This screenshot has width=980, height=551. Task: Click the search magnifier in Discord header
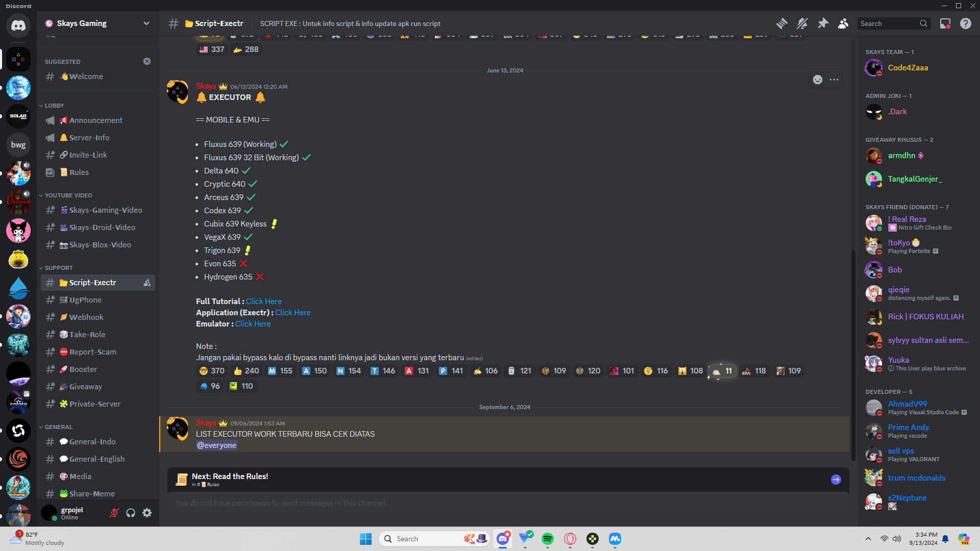click(923, 23)
